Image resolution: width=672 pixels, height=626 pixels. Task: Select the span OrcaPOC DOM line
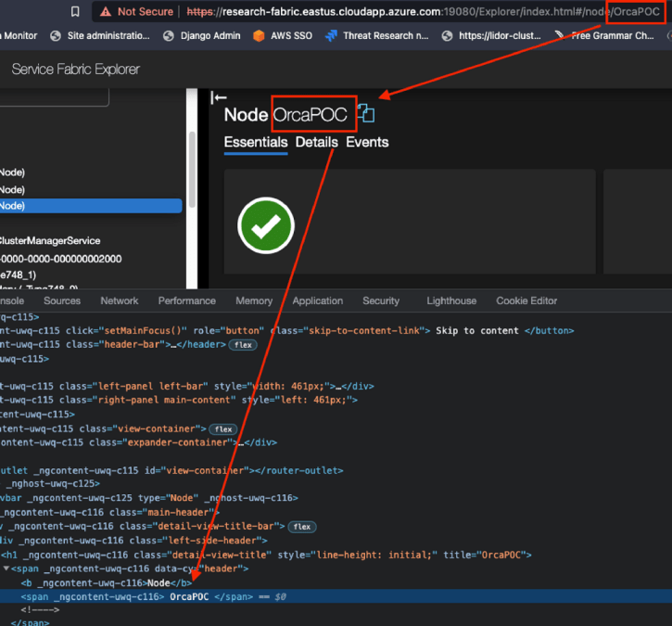[336, 596]
